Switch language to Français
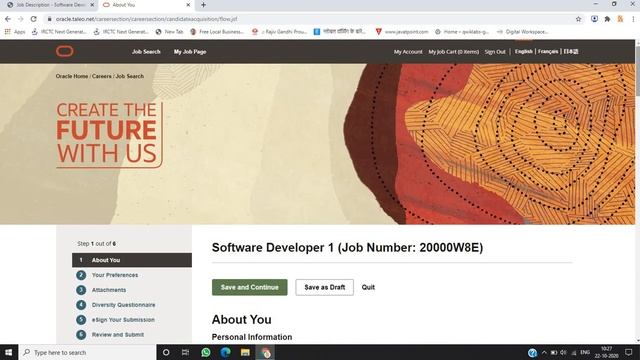Image resolution: width=640 pixels, height=360 pixels. pos(548,51)
